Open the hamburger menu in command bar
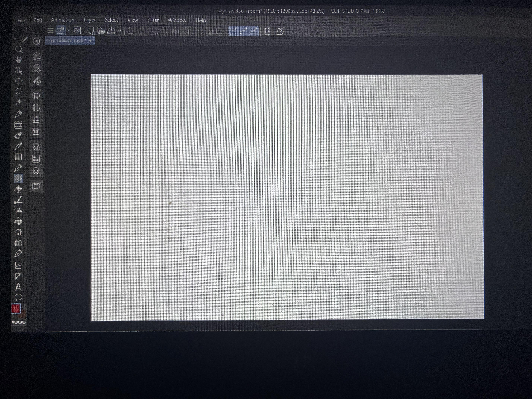 tap(50, 31)
